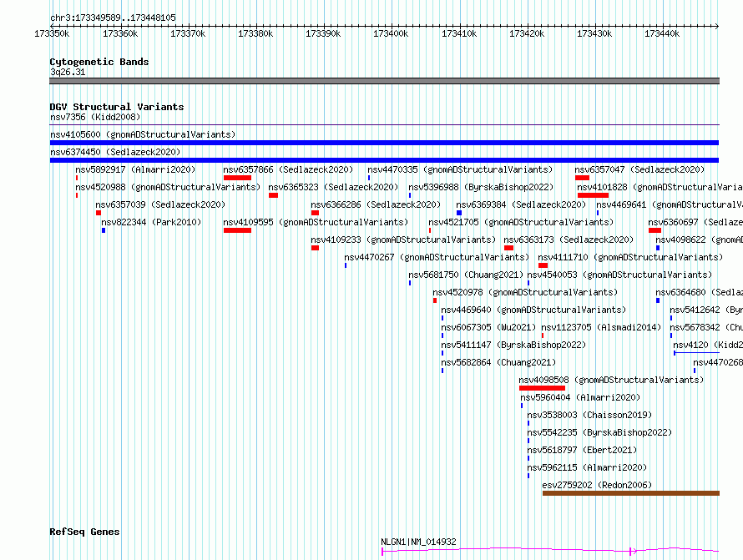Open nsv4521705 gnomAD variant label
This screenshot has height=560, width=743.
521,222
